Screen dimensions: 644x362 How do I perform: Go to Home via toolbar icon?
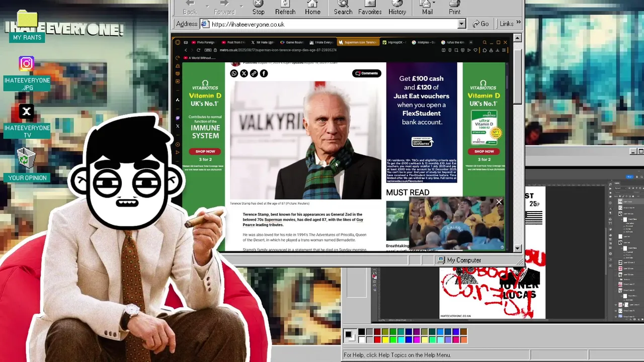[x=312, y=8]
